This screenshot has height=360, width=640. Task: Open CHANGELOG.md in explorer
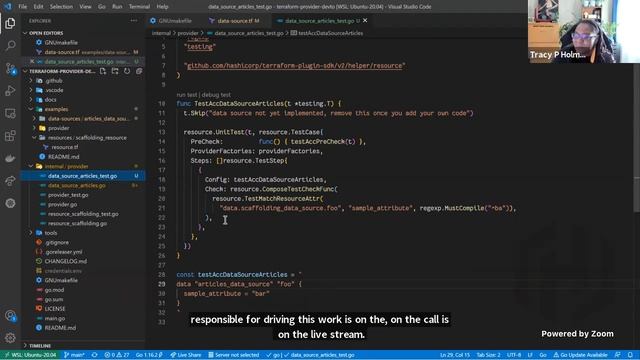tap(66, 261)
